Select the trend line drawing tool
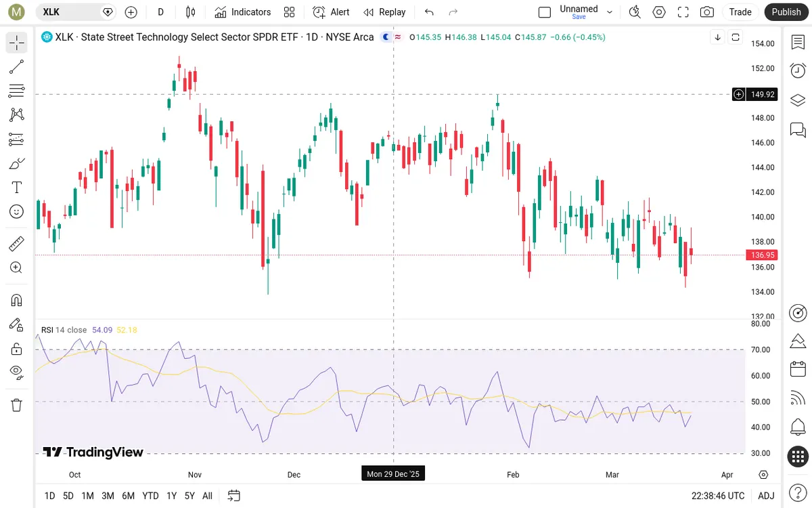Image resolution: width=812 pixels, height=508 pixels. (17, 67)
